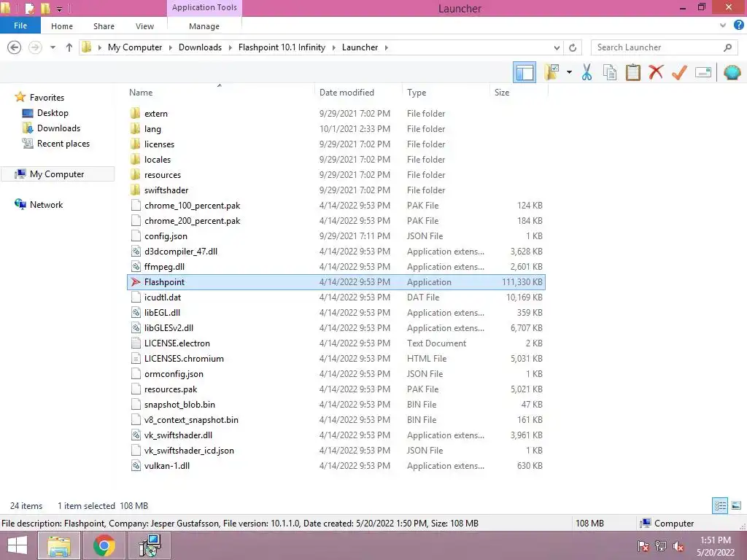Open the Help question mark icon
Viewport: 747px width, 560px height.
pyautogui.click(x=738, y=26)
